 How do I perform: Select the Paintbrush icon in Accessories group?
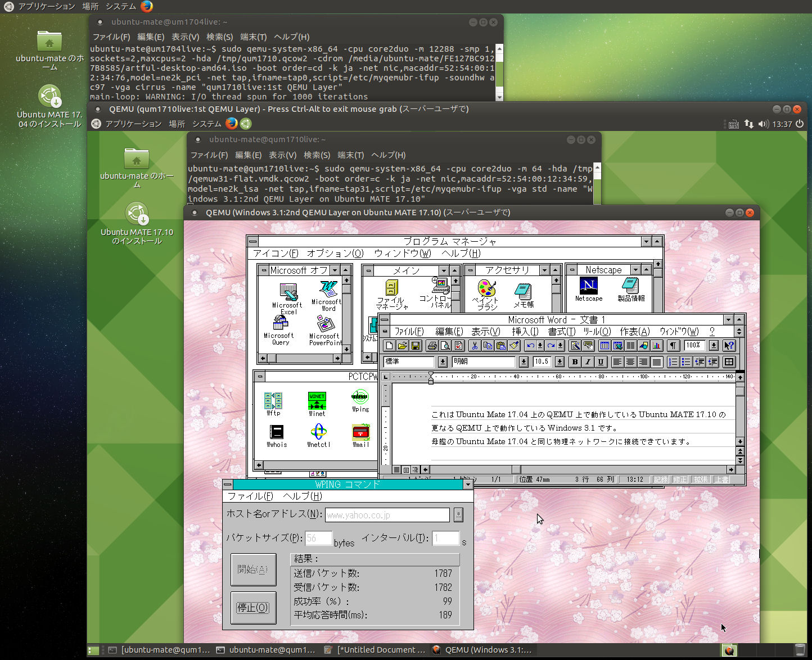[487, 295]
